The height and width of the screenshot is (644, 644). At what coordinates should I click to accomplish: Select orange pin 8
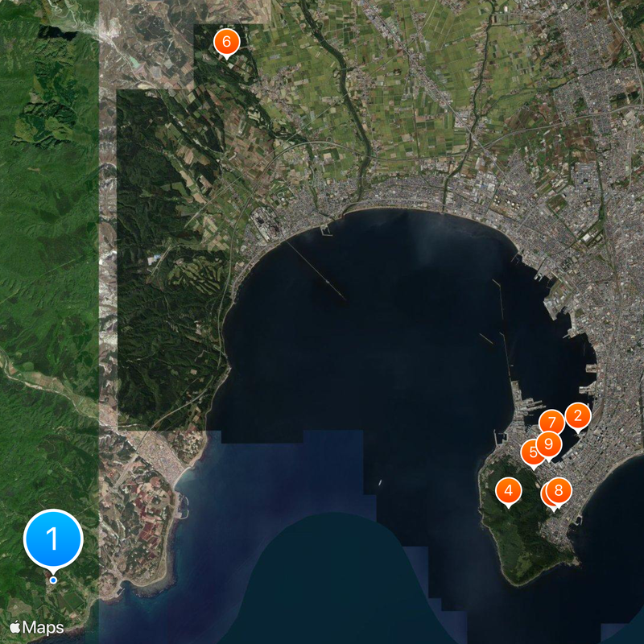point(558,491)
